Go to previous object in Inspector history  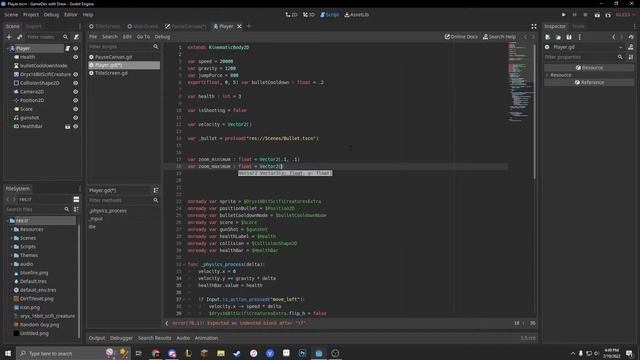click(x=613, y=37)
